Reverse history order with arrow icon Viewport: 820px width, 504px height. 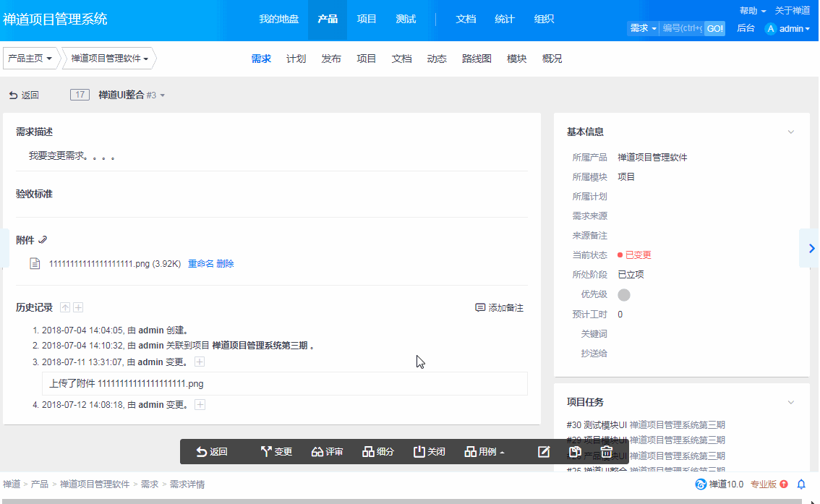(65, 308)
